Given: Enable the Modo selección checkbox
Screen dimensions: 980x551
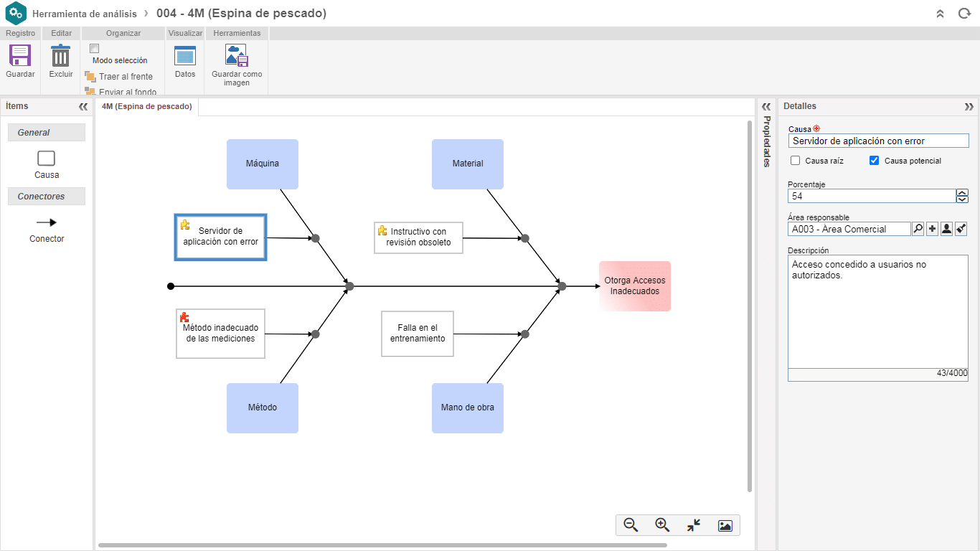Looking at the screenshot, I should [x=94, y=48].
